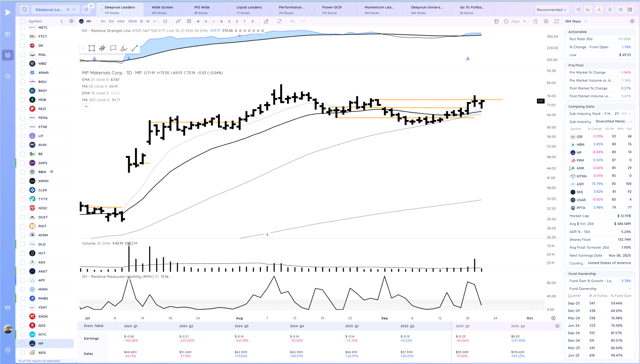This screenshot has width=640, height=364.
Task: Pick the highlighter brush tool
Action: pos(124,48)
